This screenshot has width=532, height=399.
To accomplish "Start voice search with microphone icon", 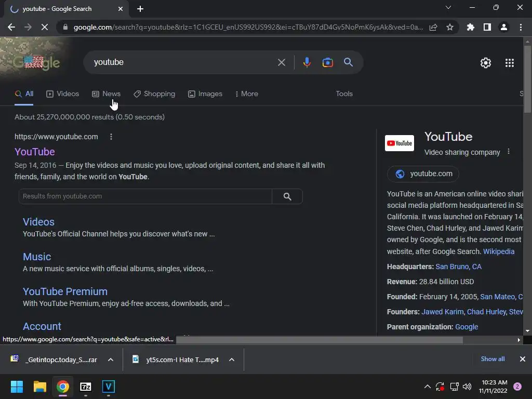I will pos(307,62).
